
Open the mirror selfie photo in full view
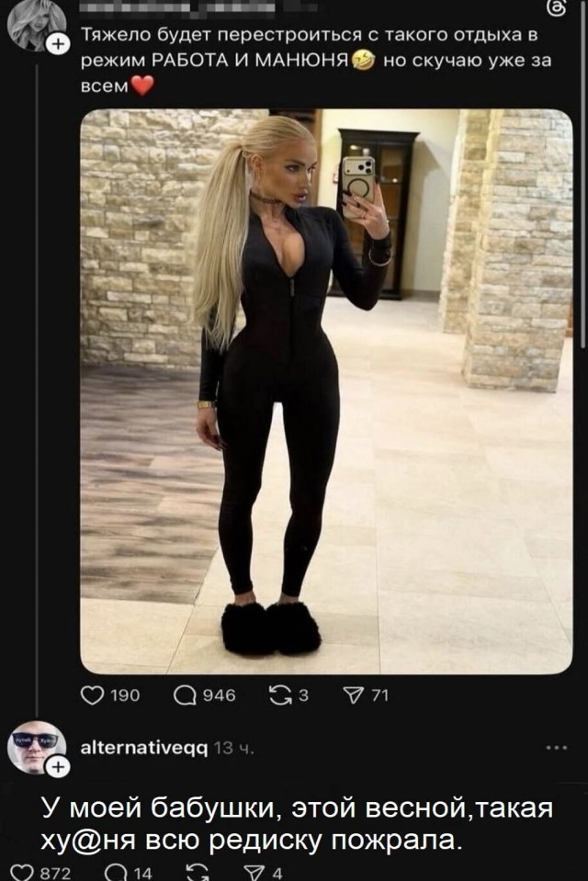click(x=326, y=391)
